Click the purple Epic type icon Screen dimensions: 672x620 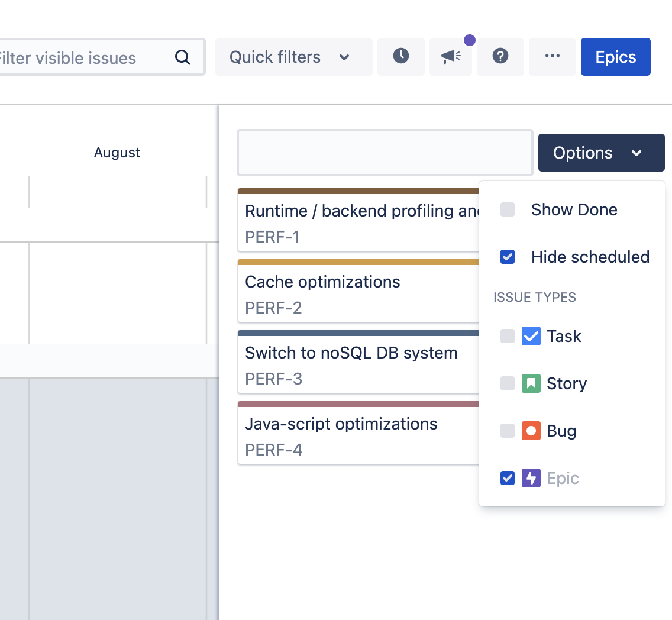tap(531, 479)
